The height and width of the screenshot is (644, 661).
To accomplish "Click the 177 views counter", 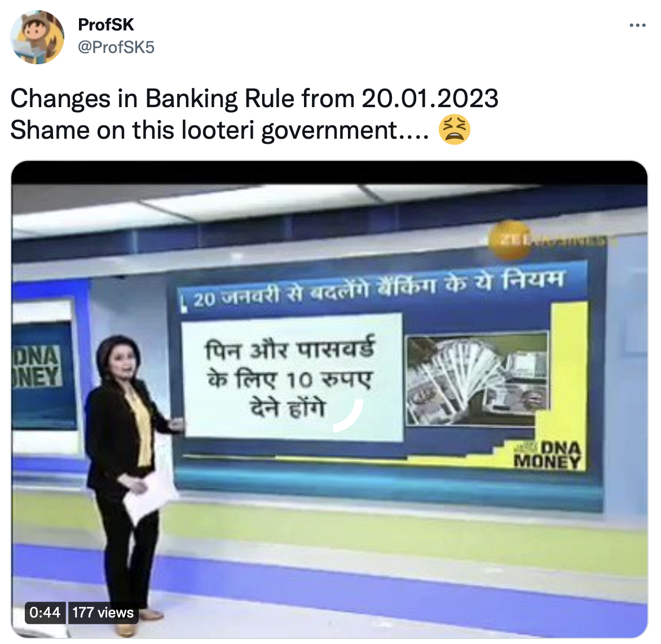I will click(x=103, y=612).
